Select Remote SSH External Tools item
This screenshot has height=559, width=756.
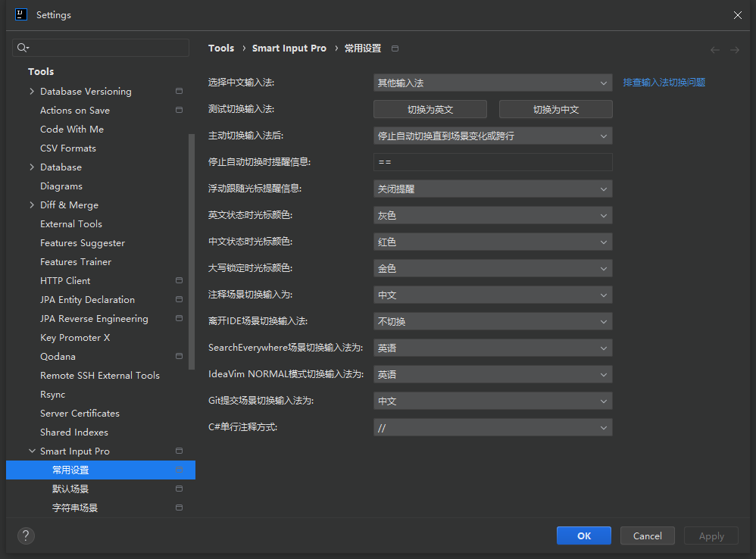(100, 376)
